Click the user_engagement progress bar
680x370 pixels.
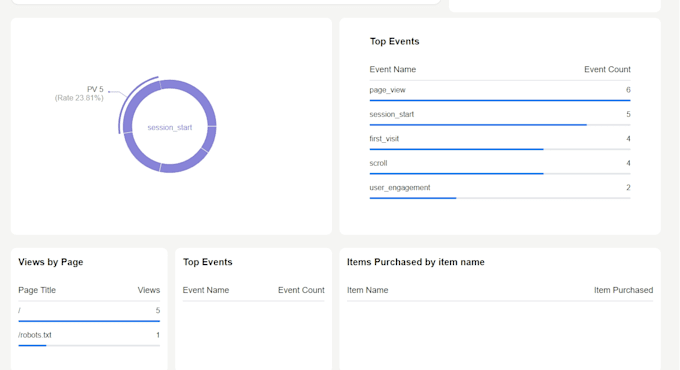500,198
